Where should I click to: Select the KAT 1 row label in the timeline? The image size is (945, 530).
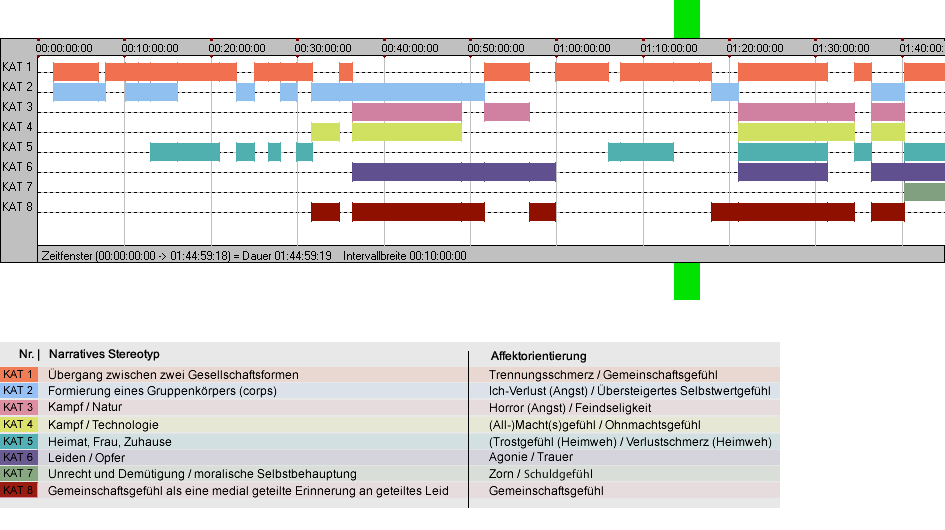coord(17,67)
